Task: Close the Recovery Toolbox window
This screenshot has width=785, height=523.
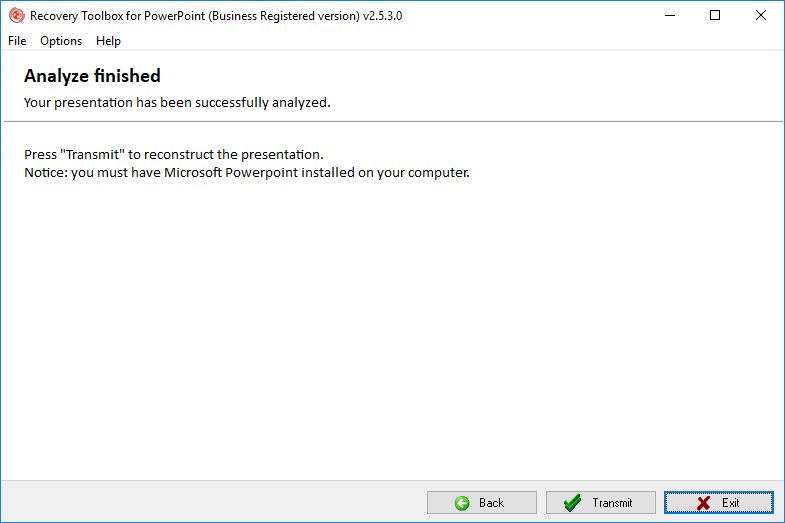Action: [760, 16]
